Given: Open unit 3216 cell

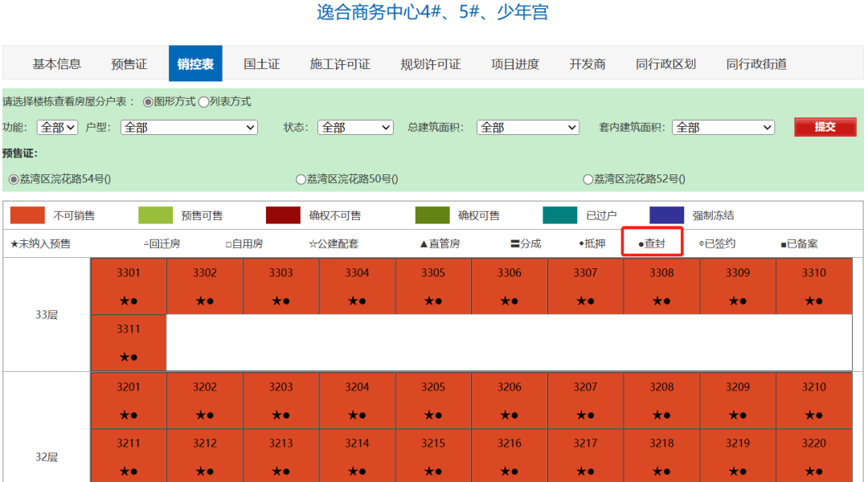Looking at the screenshot, I should tap(510, 456).
